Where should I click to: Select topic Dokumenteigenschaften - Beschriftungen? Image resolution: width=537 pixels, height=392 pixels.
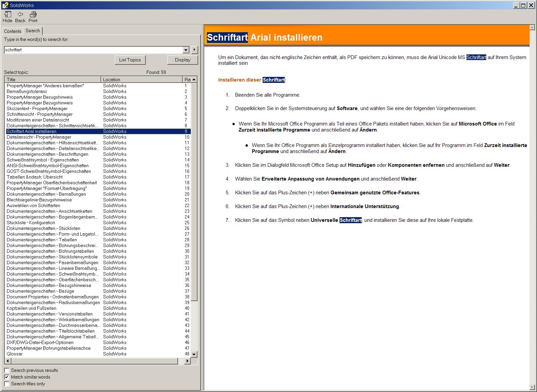point(98,154)
